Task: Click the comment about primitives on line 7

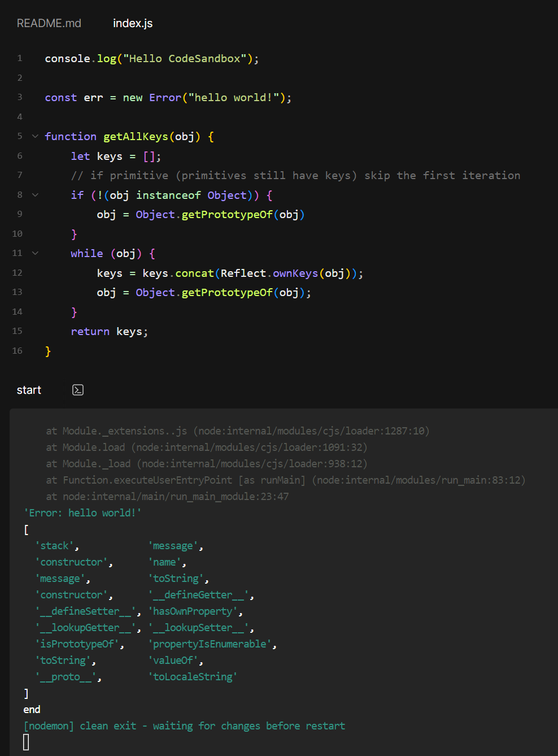Action: tap(295, 175)
